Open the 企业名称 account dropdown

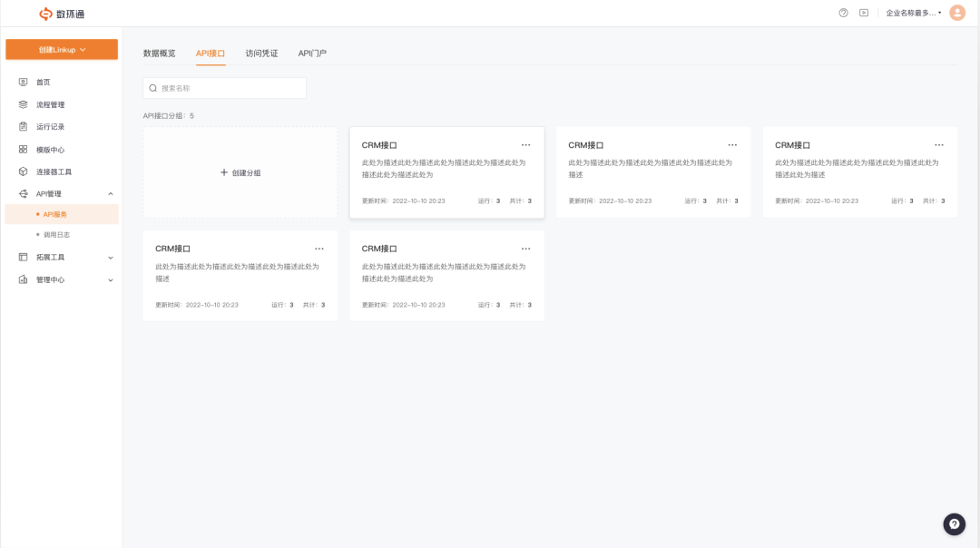(913, 13)
